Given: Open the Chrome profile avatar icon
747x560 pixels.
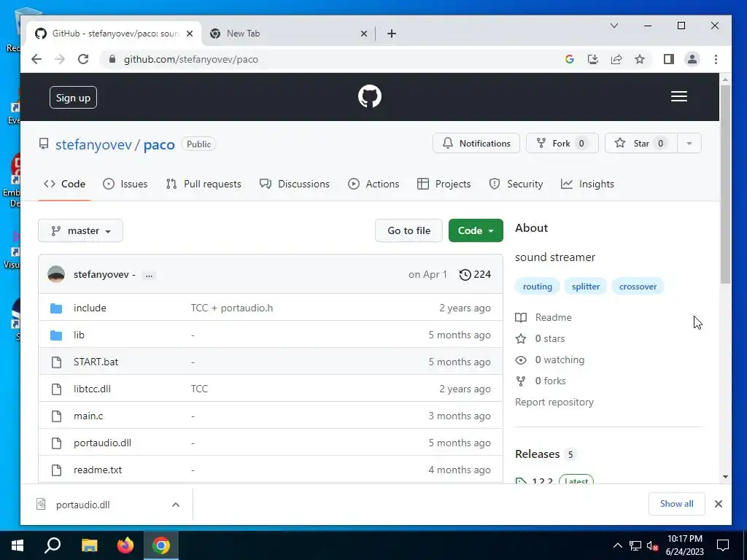Looking at the screenshot, I should (x=692, y=59).
